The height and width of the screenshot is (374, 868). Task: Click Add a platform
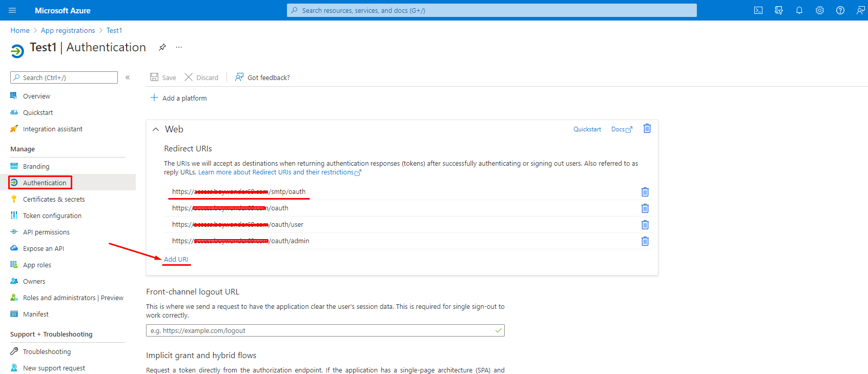[x=178, y=98]
